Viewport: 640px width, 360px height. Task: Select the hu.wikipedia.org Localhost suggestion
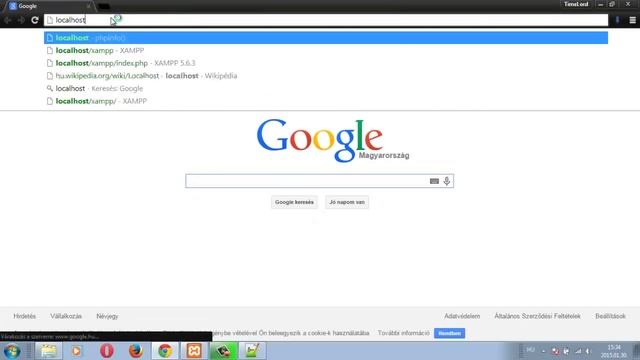(x=326, y=76)
